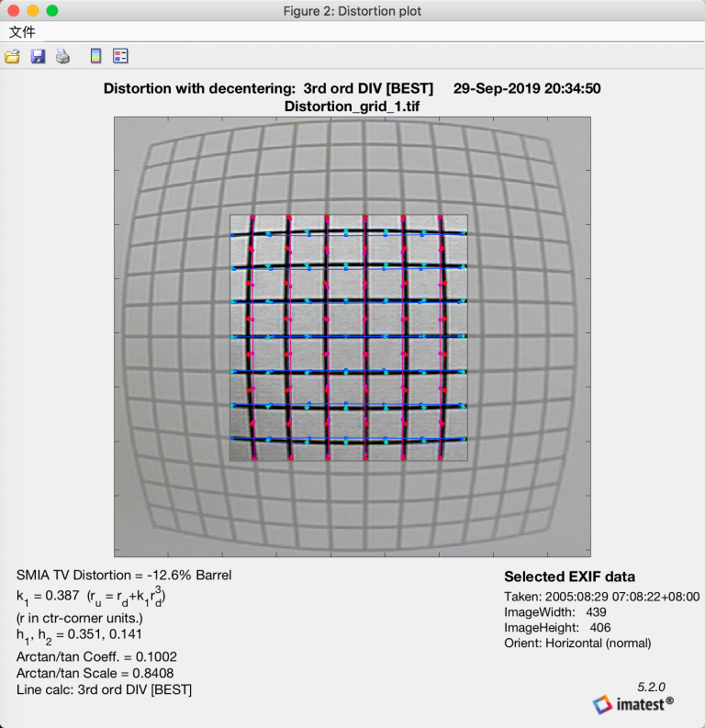Open the 文件 menu
This screenshot has height=728, width=705.
point(22,32)
